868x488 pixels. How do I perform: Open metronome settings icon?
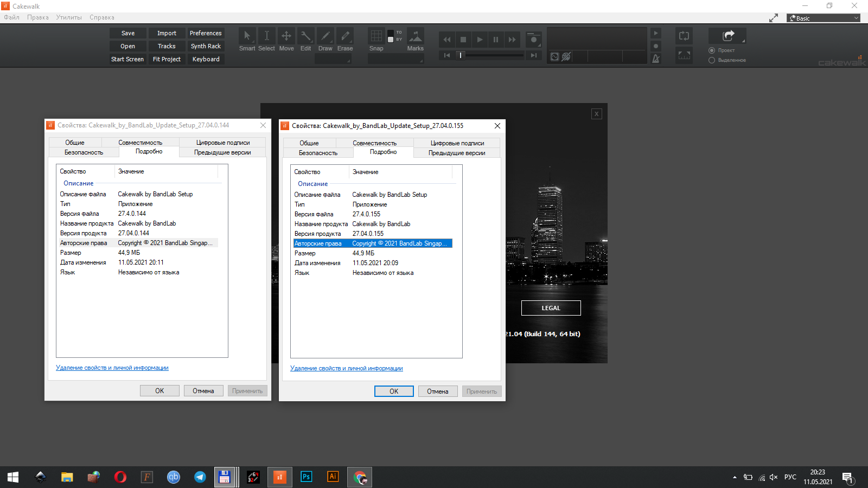click(656, 59)
